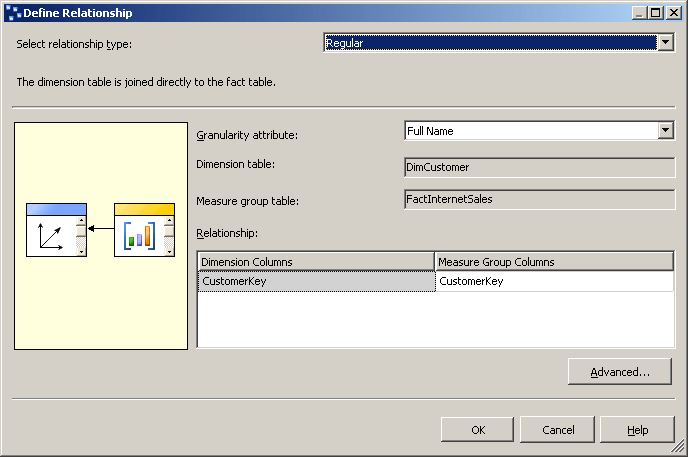
Task: Click the arrow joining the two diagram tables
Action: [100, 229]
